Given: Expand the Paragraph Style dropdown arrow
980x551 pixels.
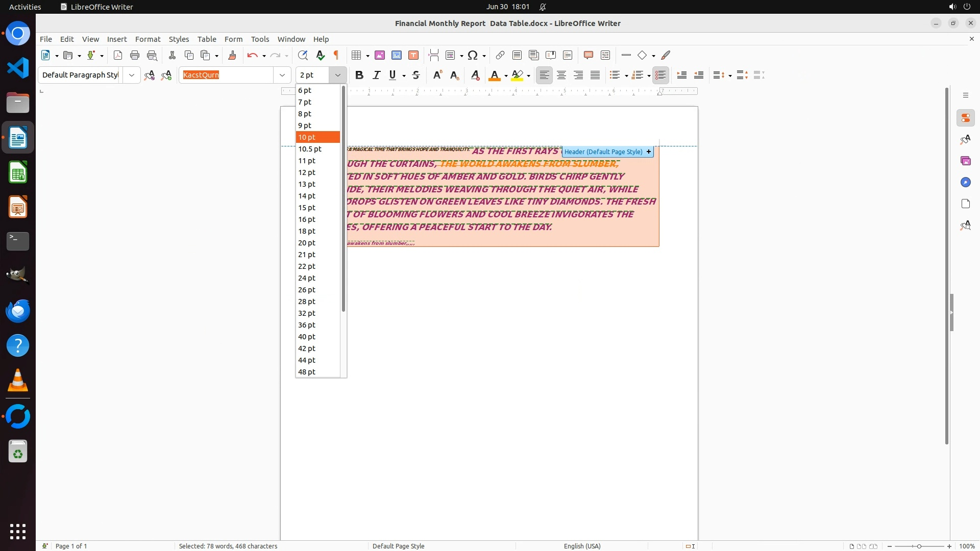Looking at the screenshot, I should click(x=132, y=75).
